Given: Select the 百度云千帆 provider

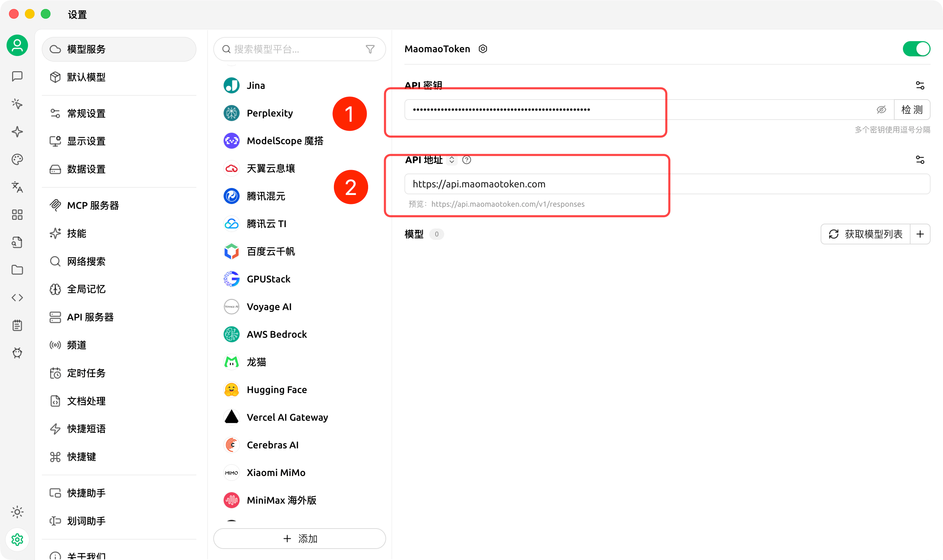Looking at the screenshot, I should 300,251.
